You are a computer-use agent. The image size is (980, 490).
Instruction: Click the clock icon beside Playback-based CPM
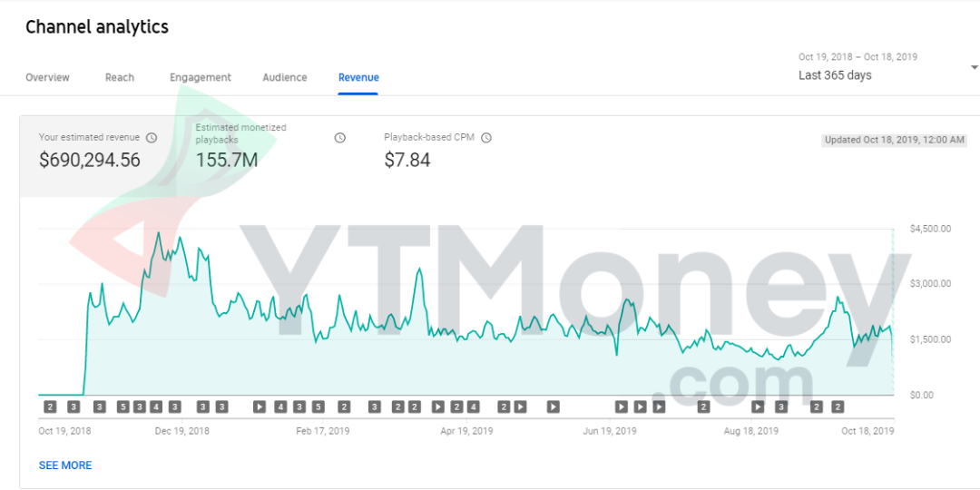(486, 138)
